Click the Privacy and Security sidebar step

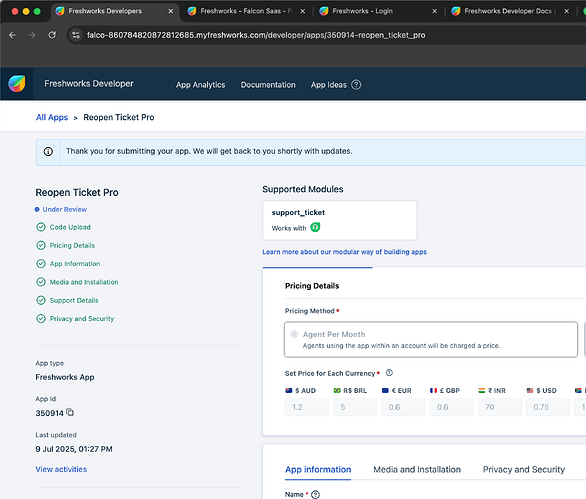82,319
